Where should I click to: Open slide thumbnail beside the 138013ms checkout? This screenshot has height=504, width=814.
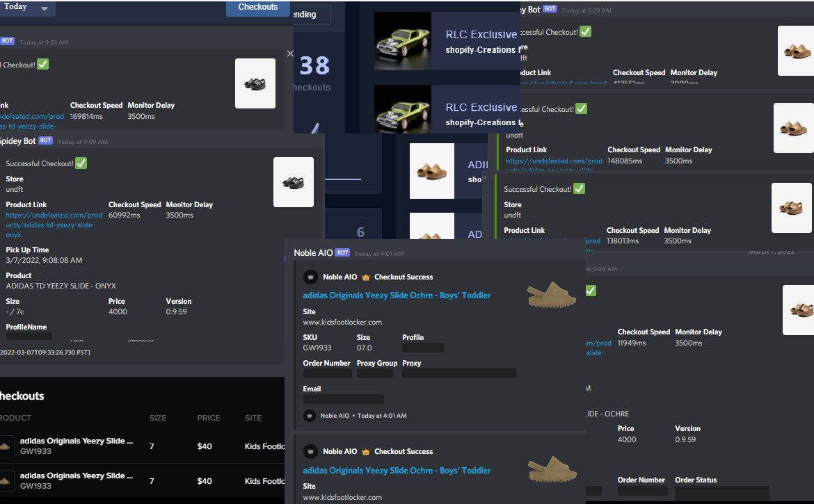click(x=792, y=207)
